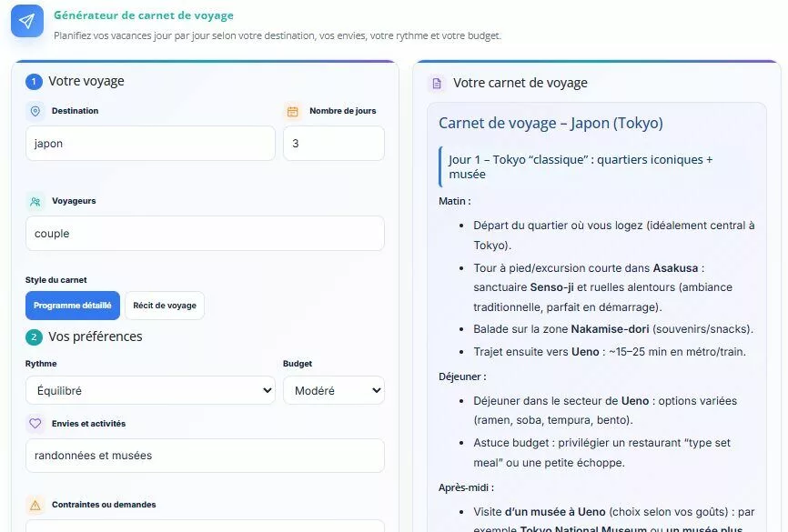Click the Contraintes ou demandes text field
Viewport: 788px width, 532px height.
pos(205,526)
